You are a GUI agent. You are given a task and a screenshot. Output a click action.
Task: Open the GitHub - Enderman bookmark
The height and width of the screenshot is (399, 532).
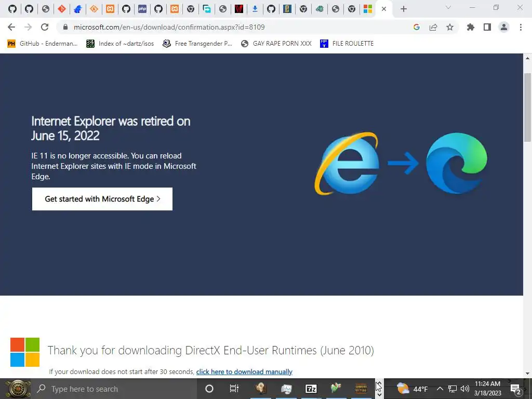click(x=42, y=44)
